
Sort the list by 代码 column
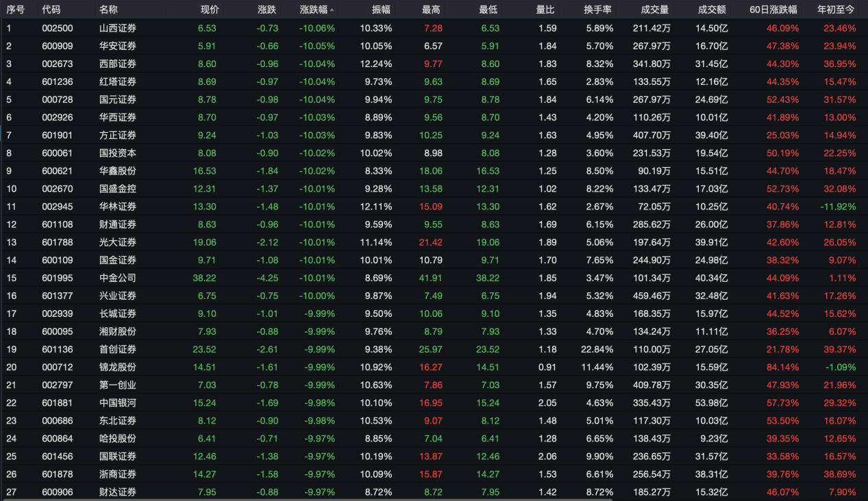click(51, 10)
